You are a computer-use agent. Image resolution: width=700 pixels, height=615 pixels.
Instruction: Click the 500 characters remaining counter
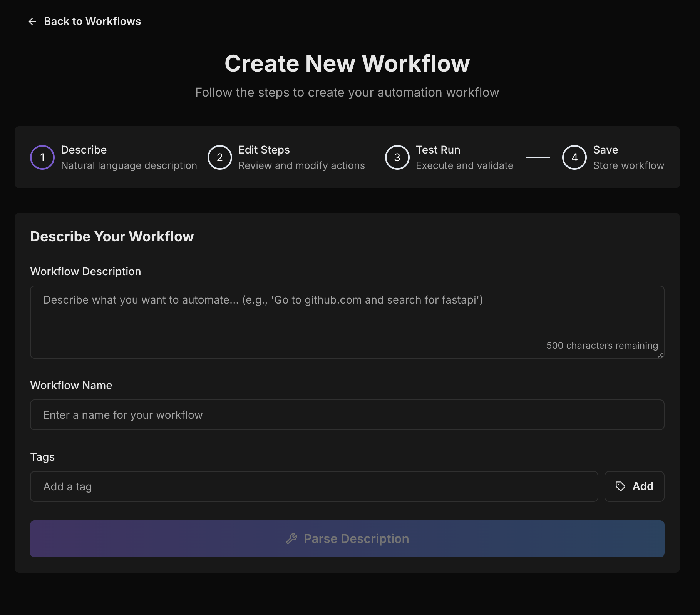(x=602, y=346)
